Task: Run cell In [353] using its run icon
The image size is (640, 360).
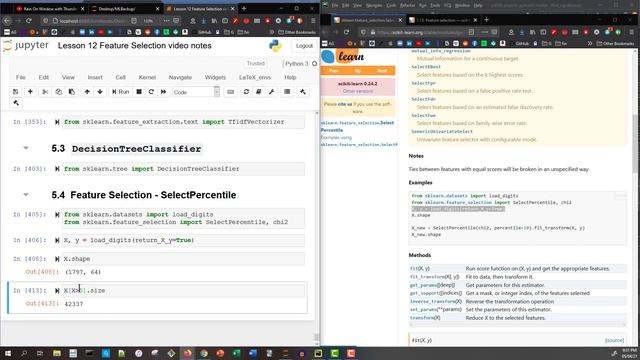Action: click(x=57, y=122)
